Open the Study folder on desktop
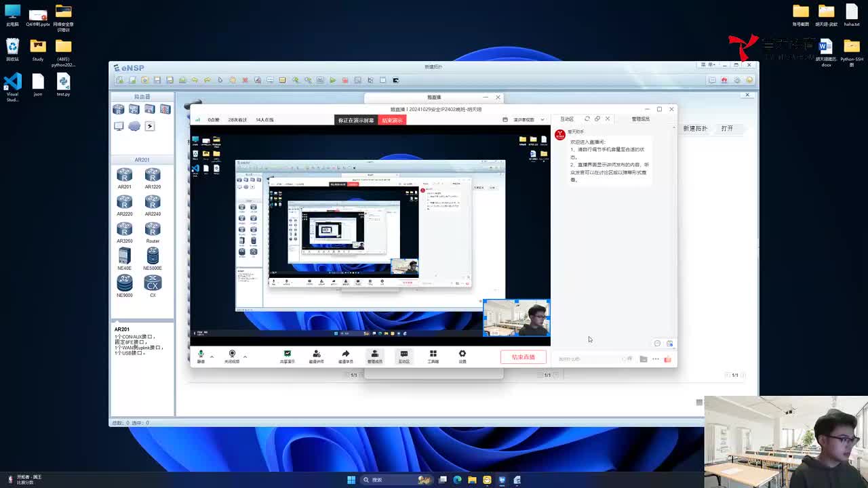The height and width of the screenshot is (488, 868). [x=38, y=49]
